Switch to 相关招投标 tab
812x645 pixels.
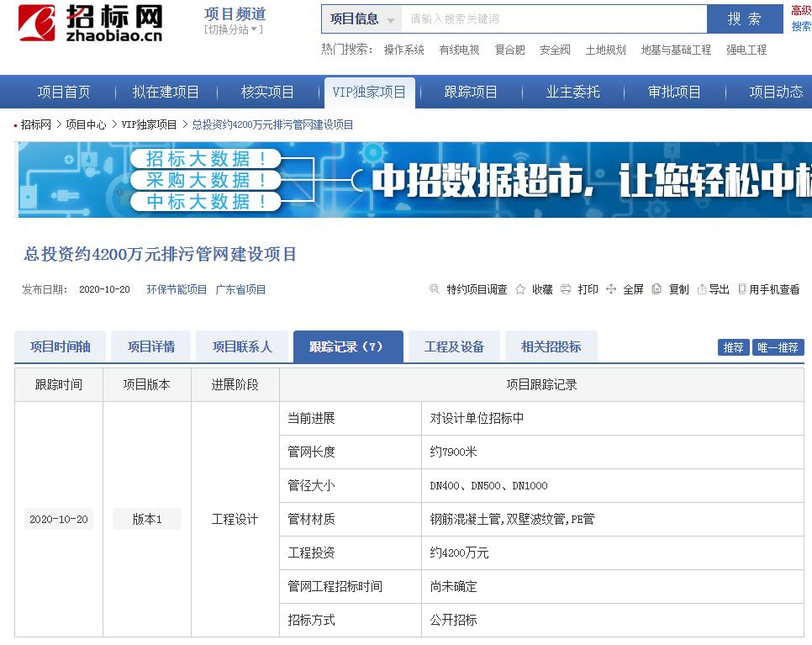point(551,346)
